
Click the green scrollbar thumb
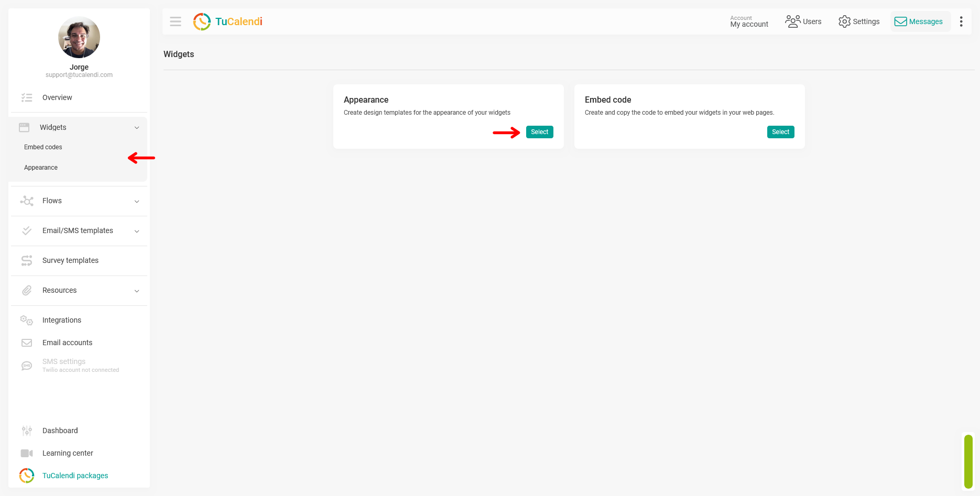(968, 461)
